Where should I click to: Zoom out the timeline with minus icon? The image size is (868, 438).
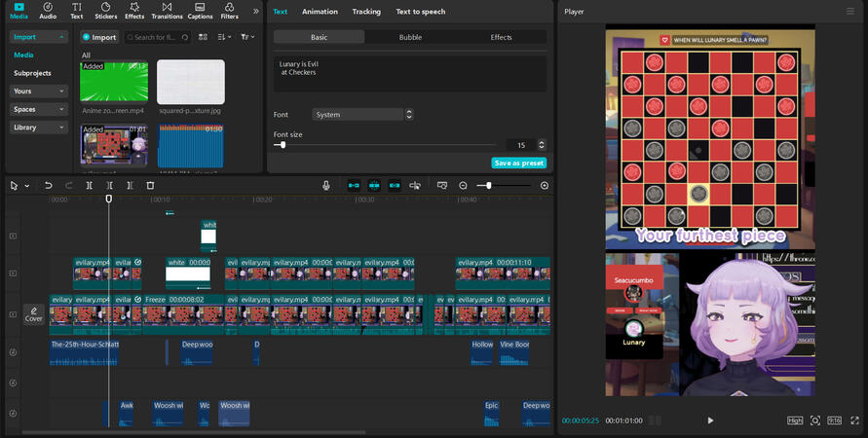click(464, 185)
